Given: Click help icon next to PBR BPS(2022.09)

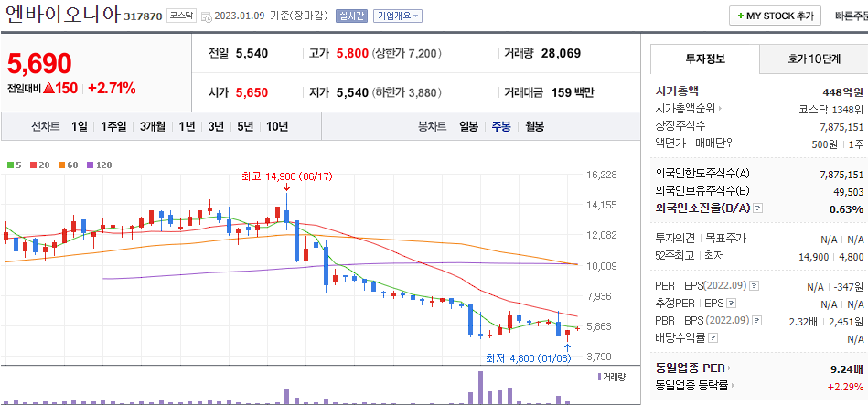Looking at the screenshot, I should click(755, 320).
